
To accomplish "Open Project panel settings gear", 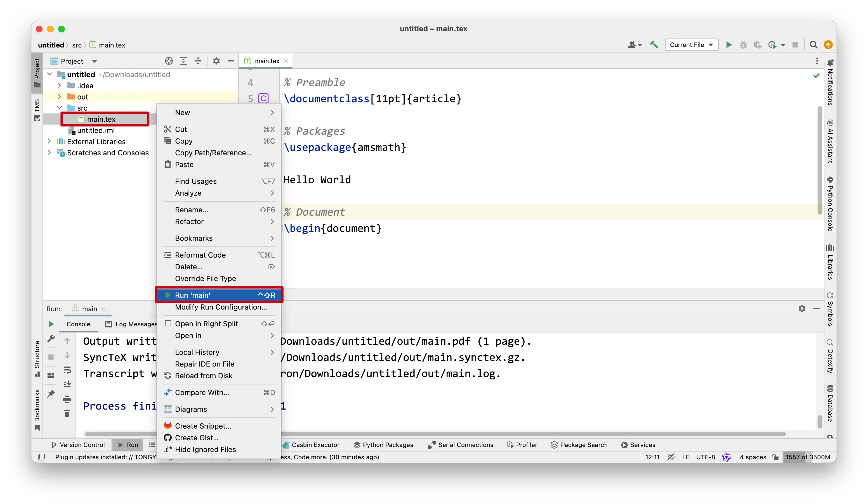I will tap(216, 61).
